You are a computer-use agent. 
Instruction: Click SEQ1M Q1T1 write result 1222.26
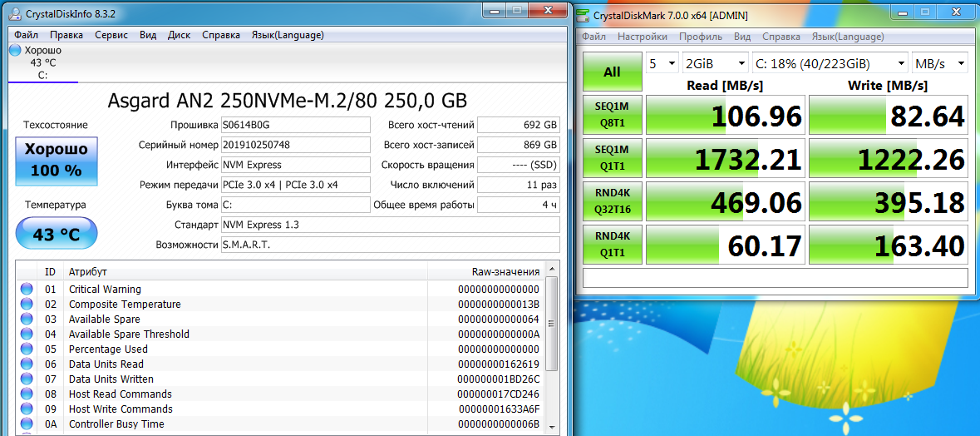tap(889, 159)
